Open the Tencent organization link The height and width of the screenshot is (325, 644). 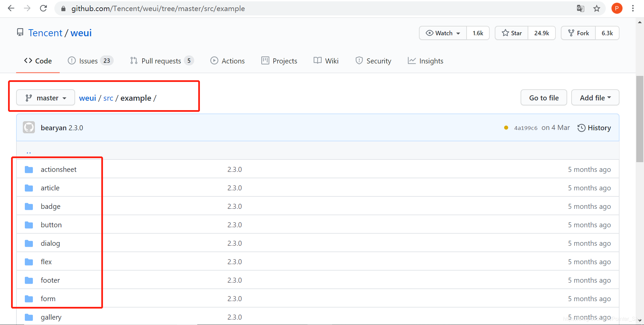click(45, 33)
